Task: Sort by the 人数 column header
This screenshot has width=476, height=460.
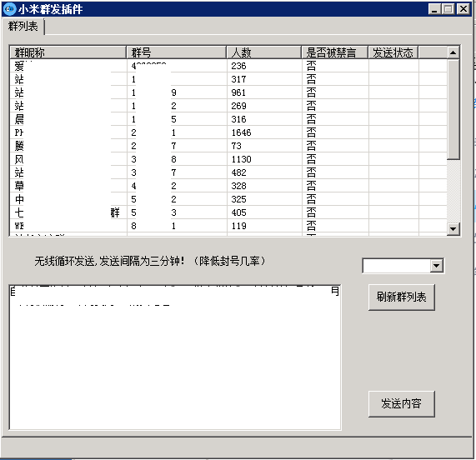Action: pyautogui.click(x=264, y=52)
